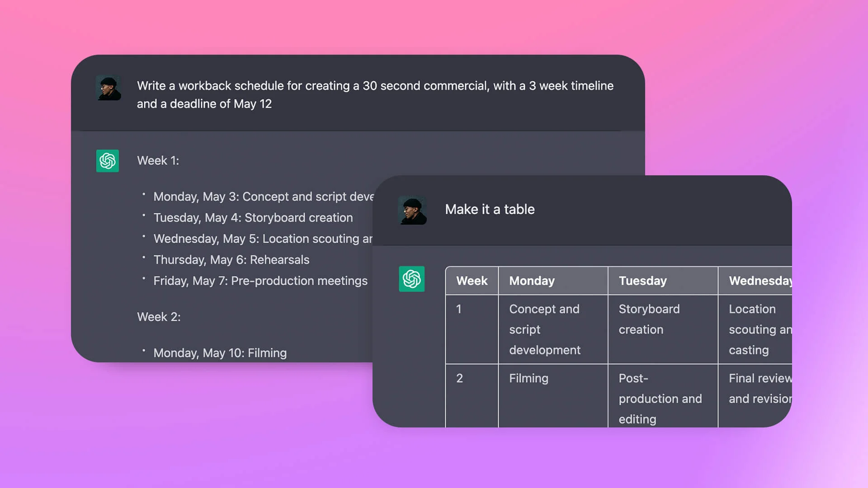Select the Monday column header

[x=532, y=281]
